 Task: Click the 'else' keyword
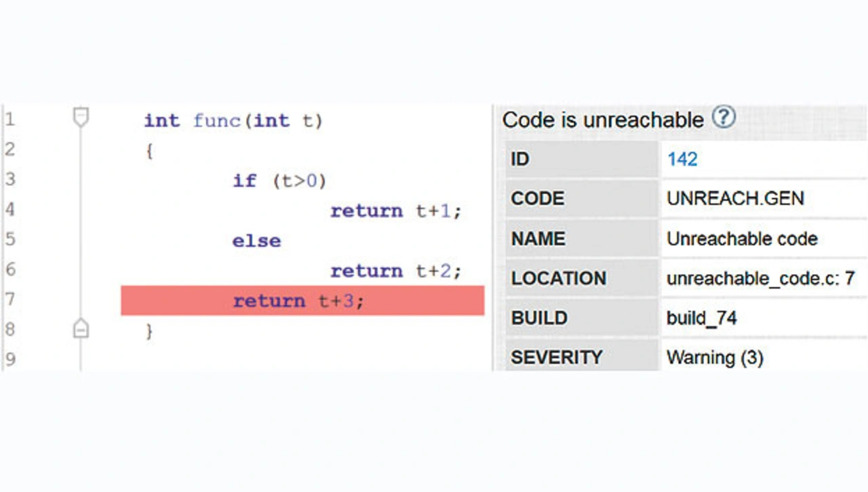point(256,241)
